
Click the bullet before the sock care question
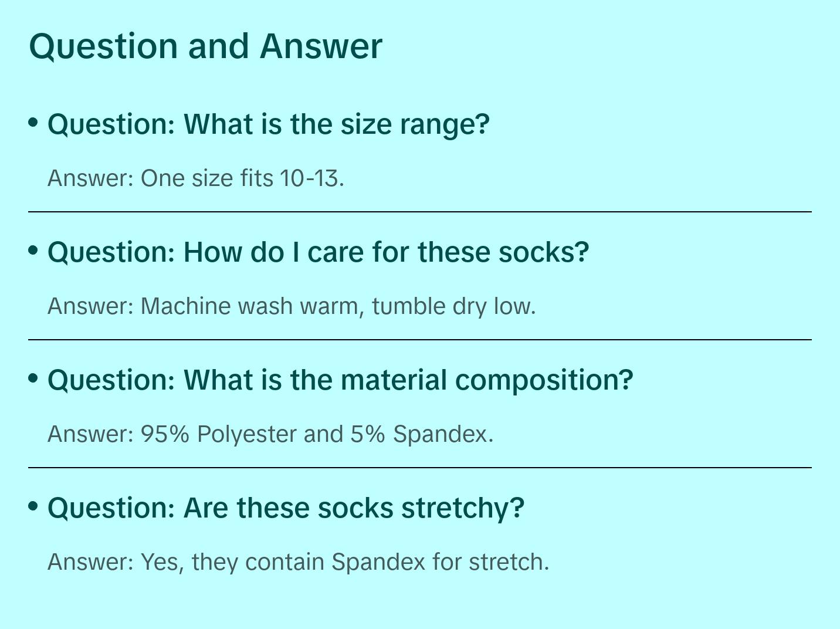click(x=33, y=251)
